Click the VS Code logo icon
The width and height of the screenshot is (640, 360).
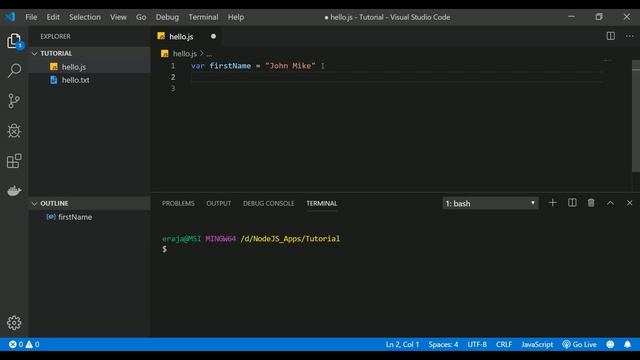tap(10, 17)
